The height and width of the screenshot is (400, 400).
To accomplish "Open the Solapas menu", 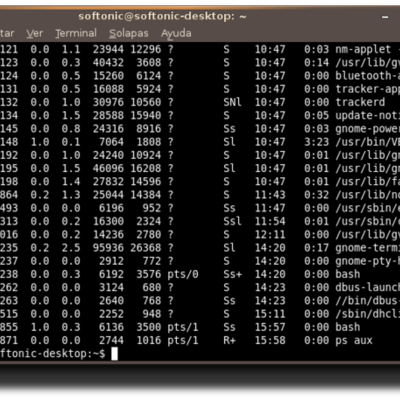I will [x=129, y=34].
